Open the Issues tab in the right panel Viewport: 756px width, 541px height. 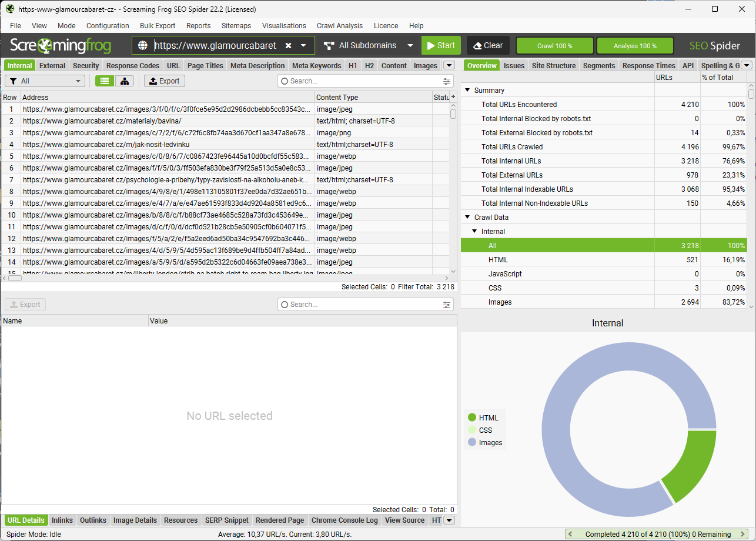click(514, 66)
